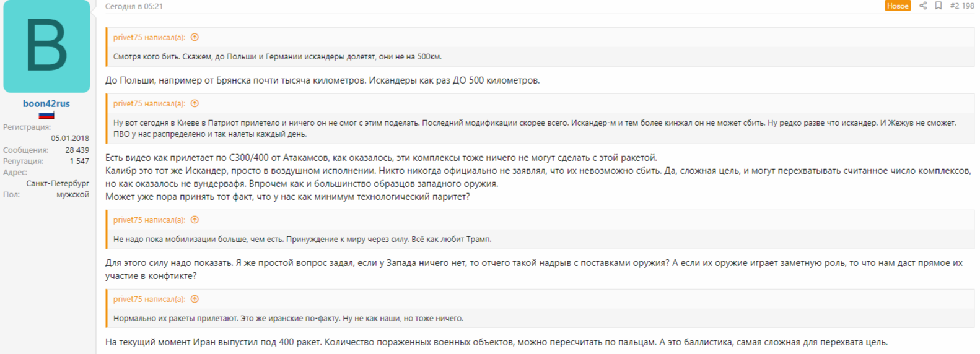Open 'privet75 написал(а):' above the иранские ракеты quote
Viewport: 980px width, 354px height.
pyautogui.click(x=149, y=299)
